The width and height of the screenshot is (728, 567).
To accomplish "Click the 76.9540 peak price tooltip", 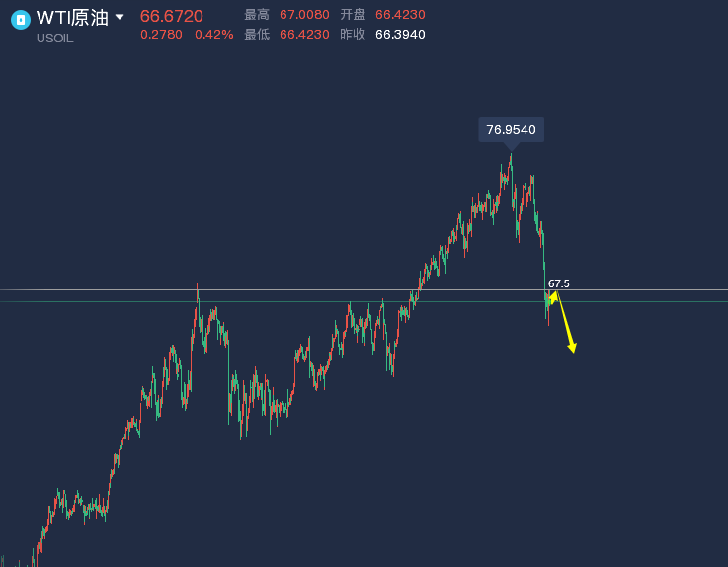I will tap(511, 130).
